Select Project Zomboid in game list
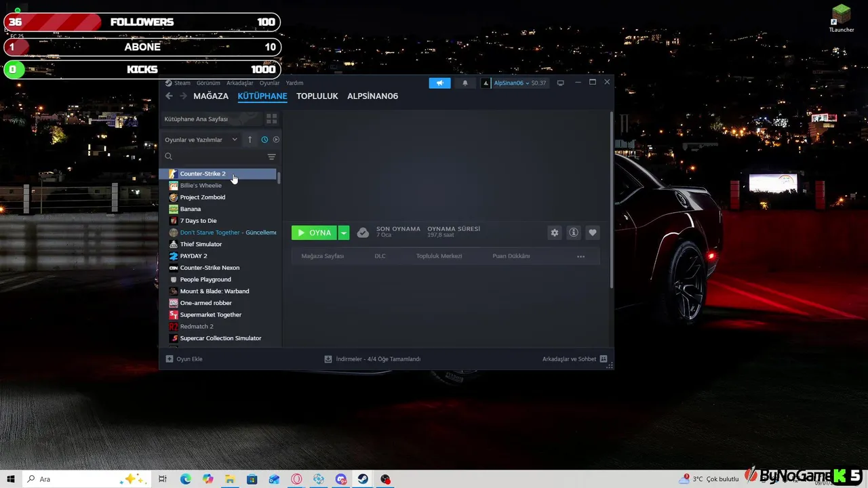 coord(218,197)
